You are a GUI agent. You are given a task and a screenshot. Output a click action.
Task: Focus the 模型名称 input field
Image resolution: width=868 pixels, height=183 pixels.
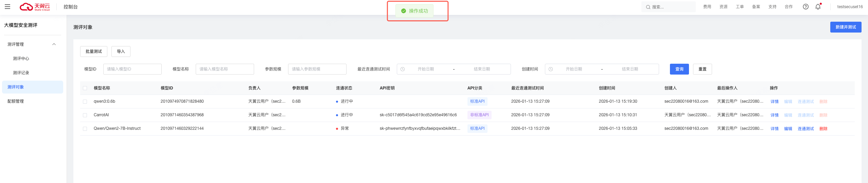(225, 69)
